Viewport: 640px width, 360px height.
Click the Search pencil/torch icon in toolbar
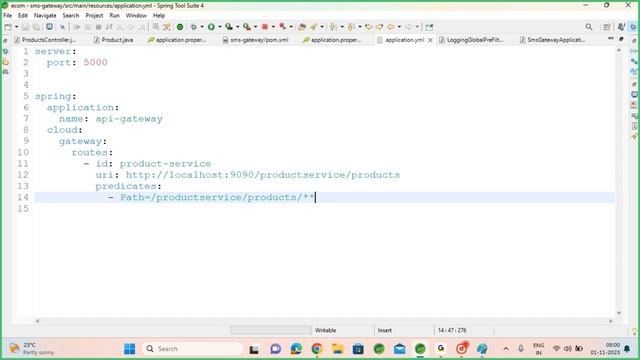click(x=314, y=27)
